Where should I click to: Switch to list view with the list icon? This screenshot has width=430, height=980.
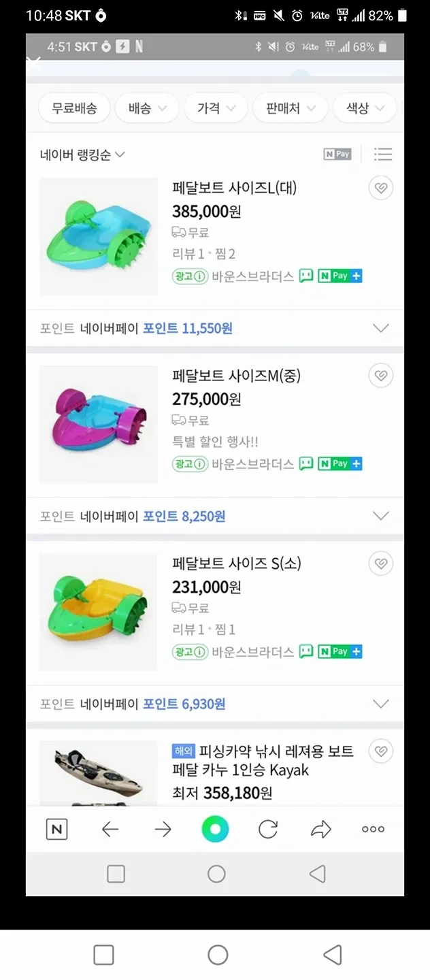coord(383,154)
